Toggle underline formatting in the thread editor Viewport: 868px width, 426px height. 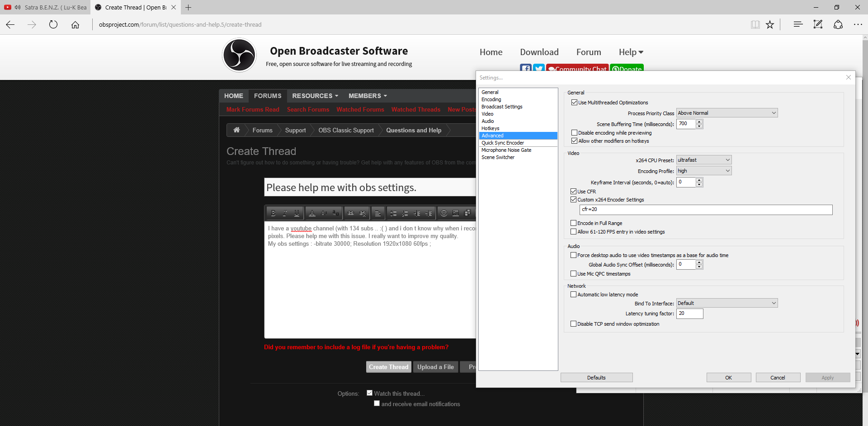click(x=297, y=213)
